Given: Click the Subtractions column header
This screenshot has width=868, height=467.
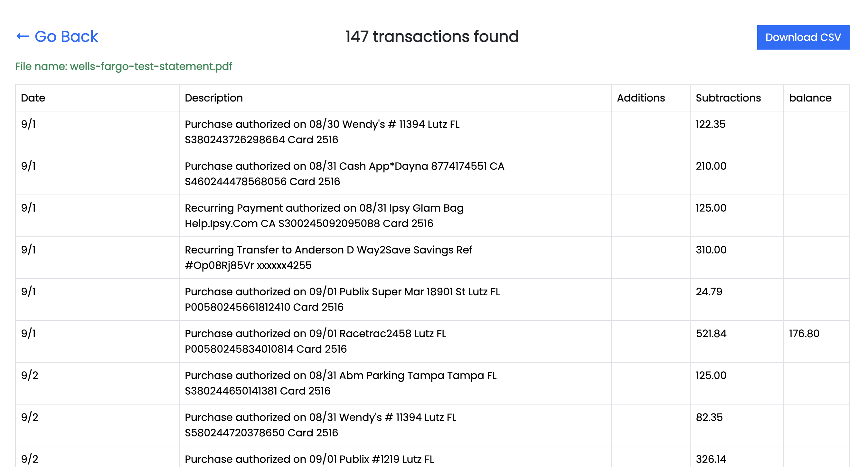Looking at the screenshot, I should (728, 98).
